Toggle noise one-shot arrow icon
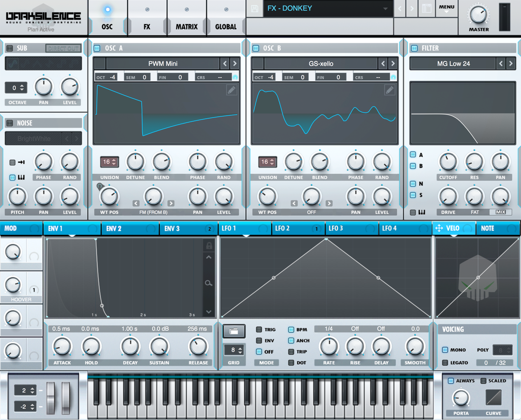 tap(21, 162)
